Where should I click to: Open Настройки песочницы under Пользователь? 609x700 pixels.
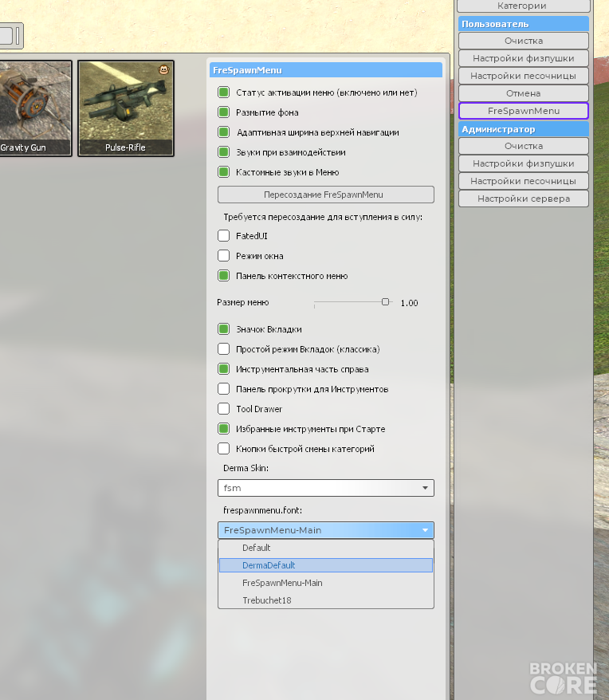tap(523, 76)
